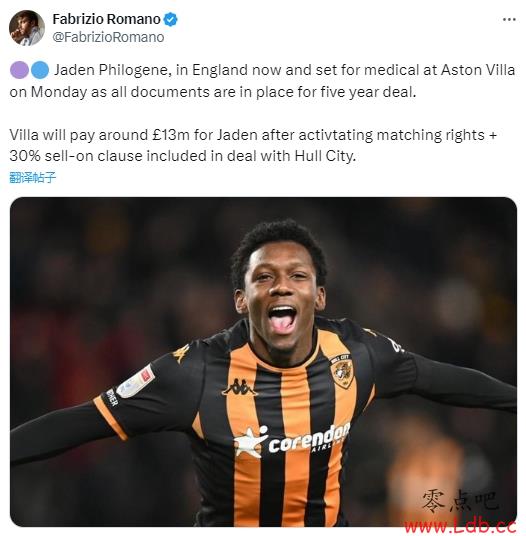Click the www.Ldb.cc watermark URL
526x536 pixels.
(460, 526)
